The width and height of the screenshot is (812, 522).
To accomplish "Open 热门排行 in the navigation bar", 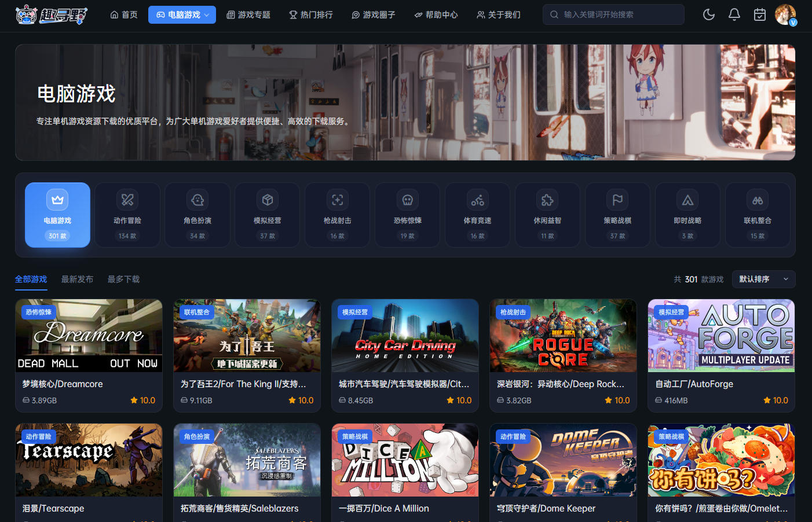I will click(311, 14).
